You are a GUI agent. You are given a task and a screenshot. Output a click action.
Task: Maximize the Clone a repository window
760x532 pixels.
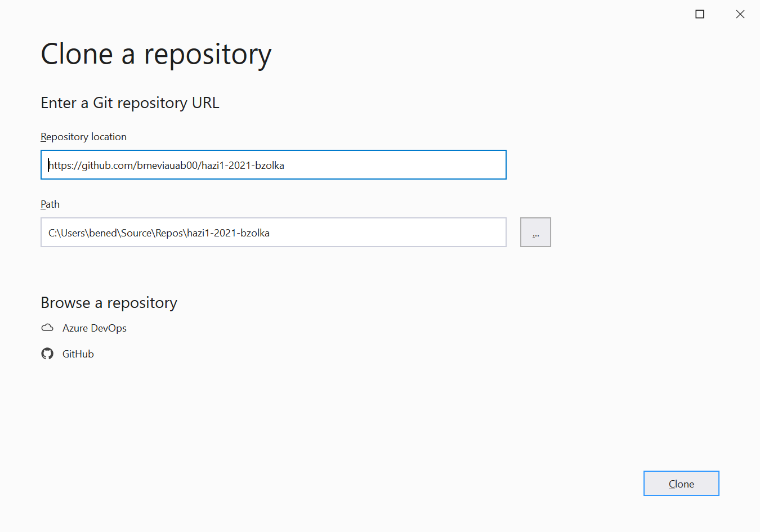699,14
